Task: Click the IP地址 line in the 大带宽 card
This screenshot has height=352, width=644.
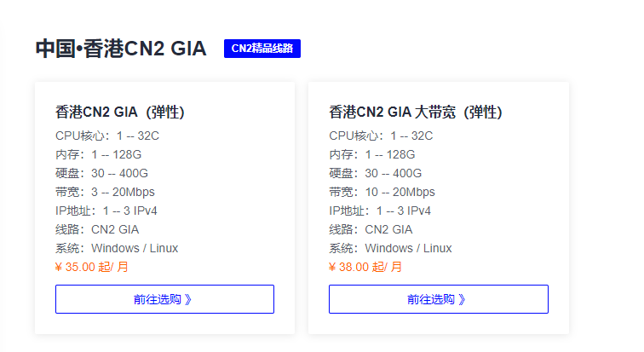Action: pyautogui.click(x=380, y=211)
